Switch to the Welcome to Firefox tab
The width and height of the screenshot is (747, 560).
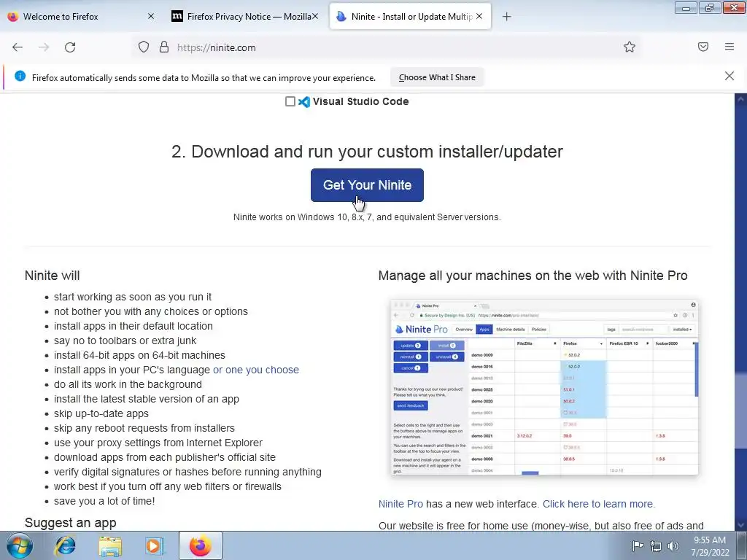[81, 17]
